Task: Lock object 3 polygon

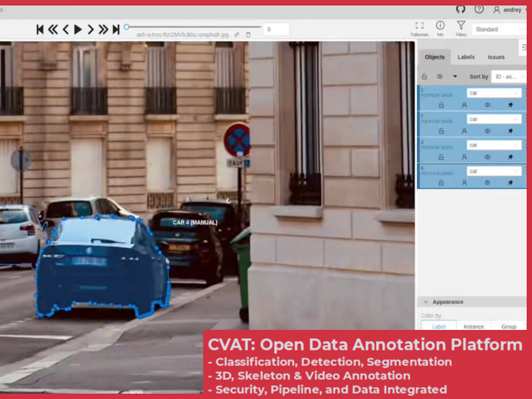Action: coord(441,157)
